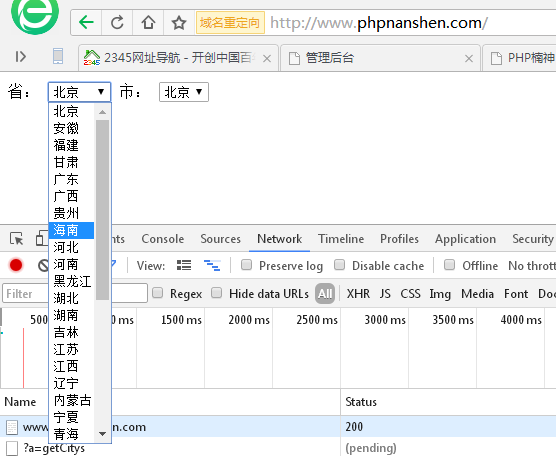
Task: Select 甘肃 in the province list
Action: click(72, 162)
